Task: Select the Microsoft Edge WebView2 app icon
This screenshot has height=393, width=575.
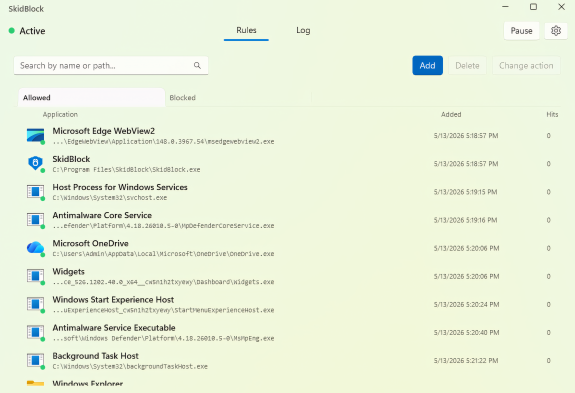Action: pos(36,136)
